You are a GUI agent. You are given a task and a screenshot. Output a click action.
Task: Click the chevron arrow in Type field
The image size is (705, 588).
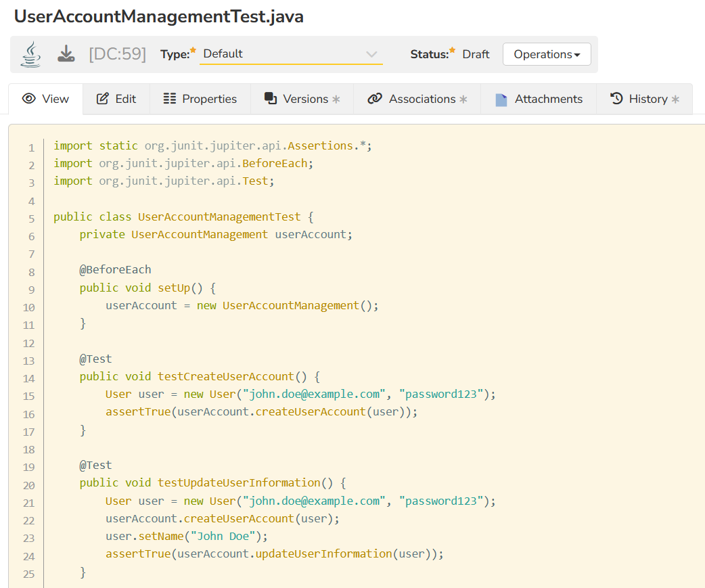(x=371, y=54)
